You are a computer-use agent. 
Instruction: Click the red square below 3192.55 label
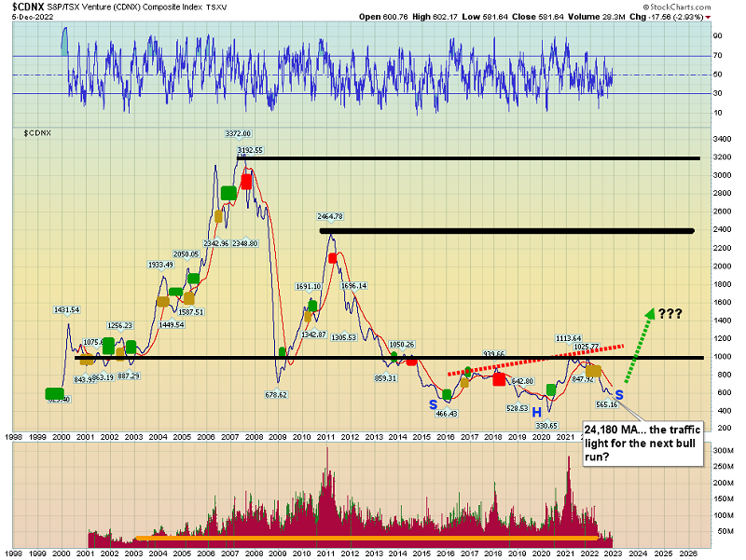click(247, 181)
